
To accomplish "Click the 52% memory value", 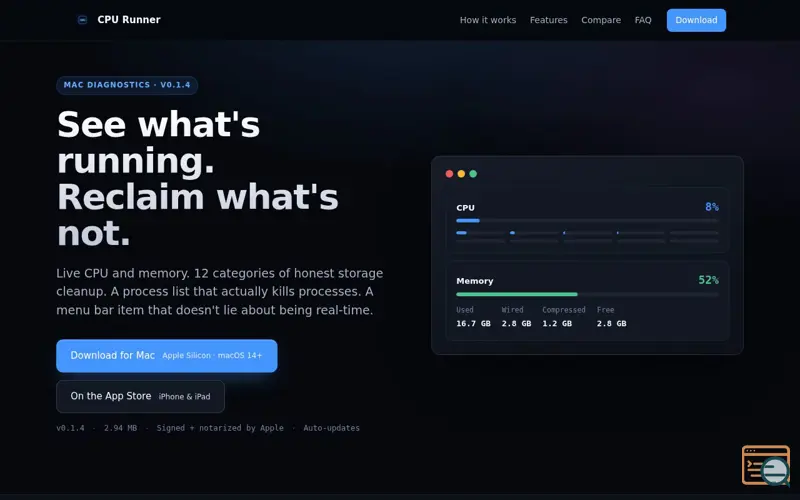I will pos(708,280).
